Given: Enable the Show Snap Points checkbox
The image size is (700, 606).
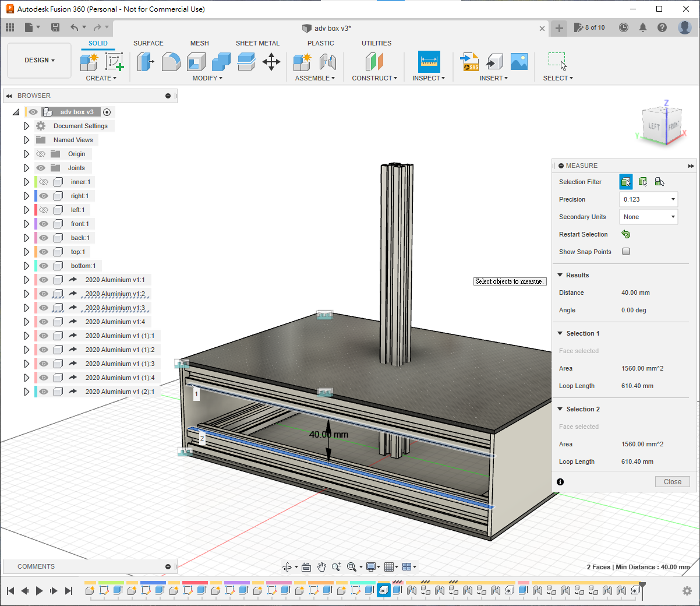Looking at the screenshot, I should pos(626,252).
